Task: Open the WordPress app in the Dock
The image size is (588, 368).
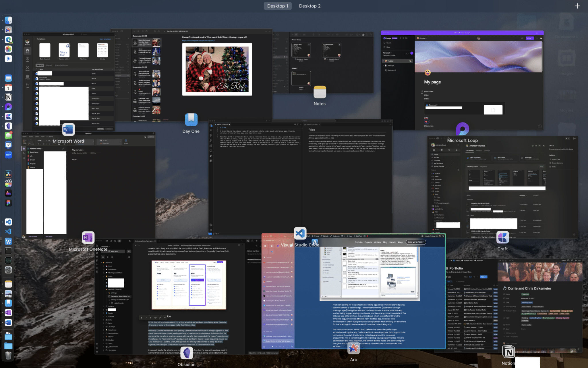Action: [x=8, y=241]
